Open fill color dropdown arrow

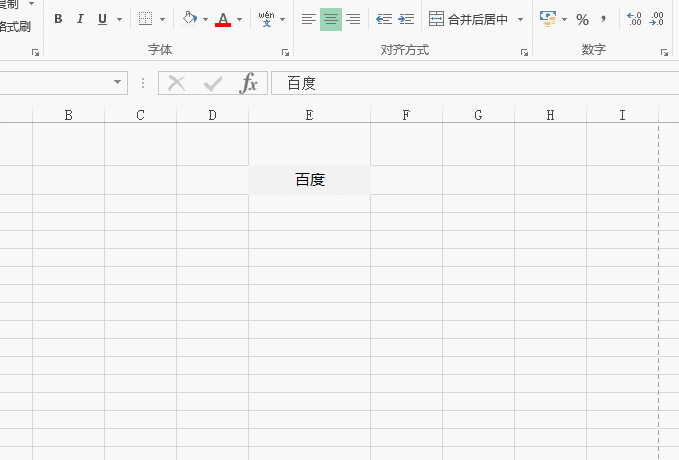206,19
